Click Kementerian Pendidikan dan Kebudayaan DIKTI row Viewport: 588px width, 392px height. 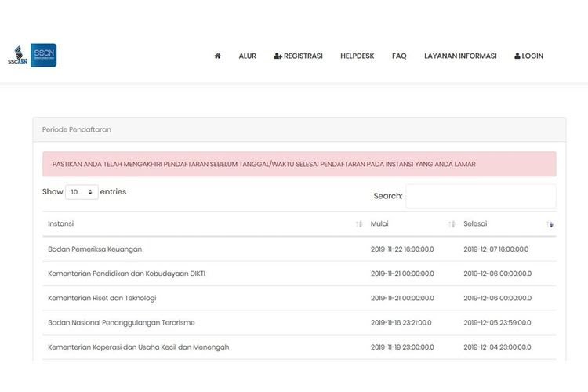pos(126,274)
